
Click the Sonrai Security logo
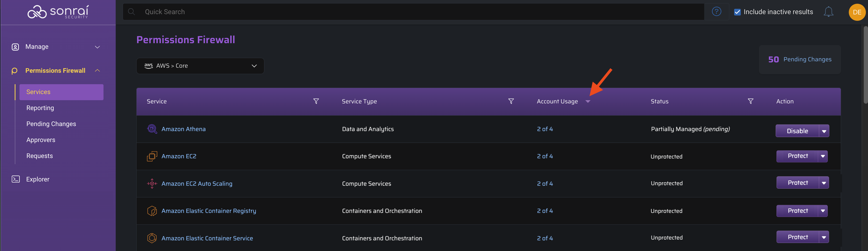[x=58, y=12]
